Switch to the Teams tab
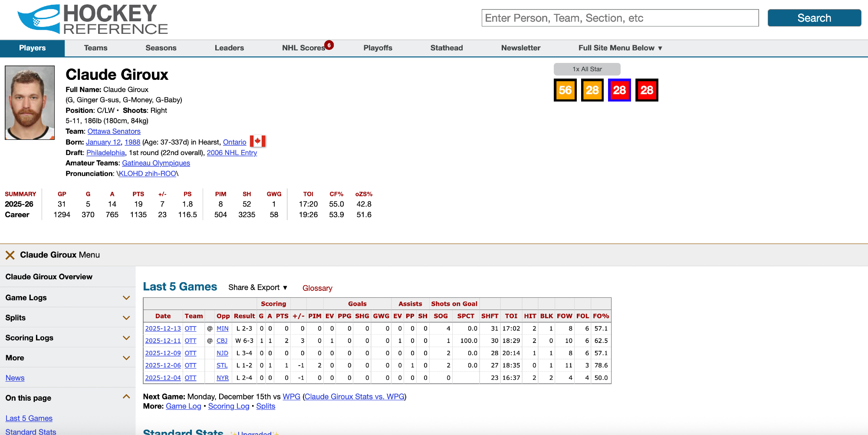Screen dimensions: 868x435 (95, 48)
